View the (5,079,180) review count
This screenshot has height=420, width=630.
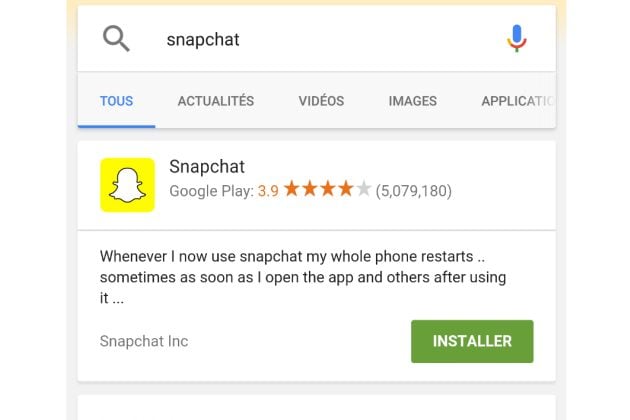coord(413,191)
